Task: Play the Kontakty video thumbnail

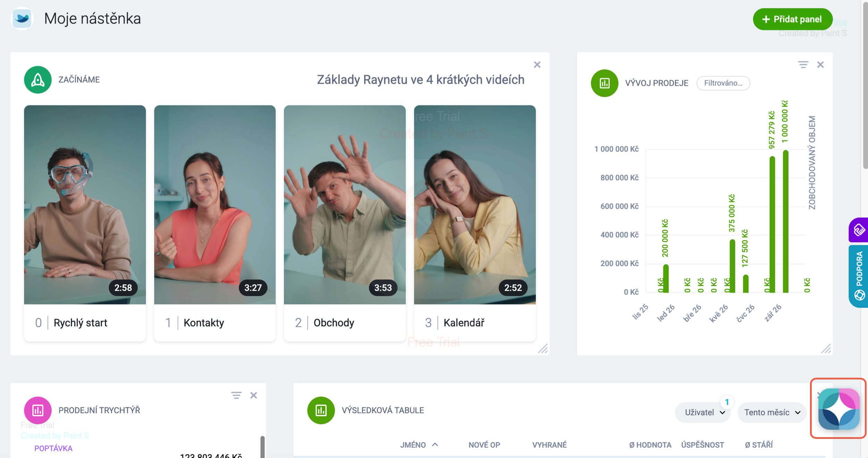Action: tap(215, 205)
